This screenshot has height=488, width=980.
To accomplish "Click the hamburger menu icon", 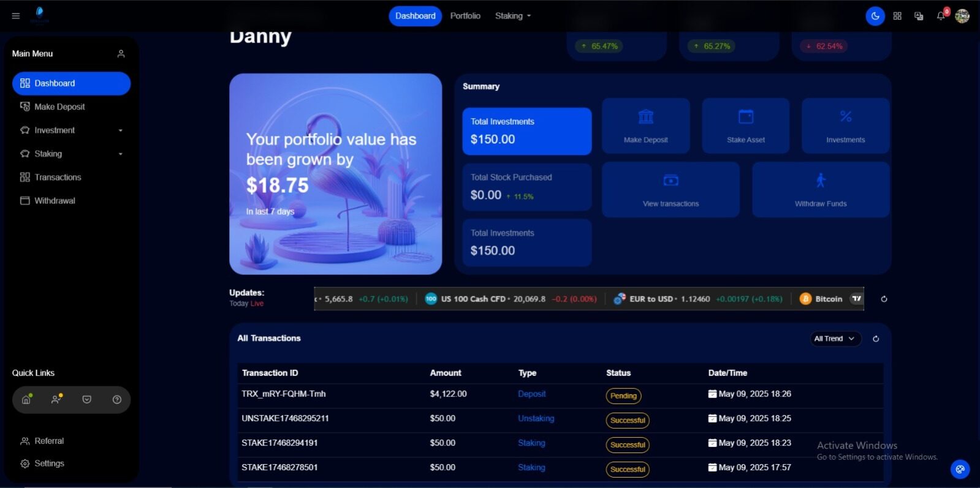I will click(x=16, y=16).
